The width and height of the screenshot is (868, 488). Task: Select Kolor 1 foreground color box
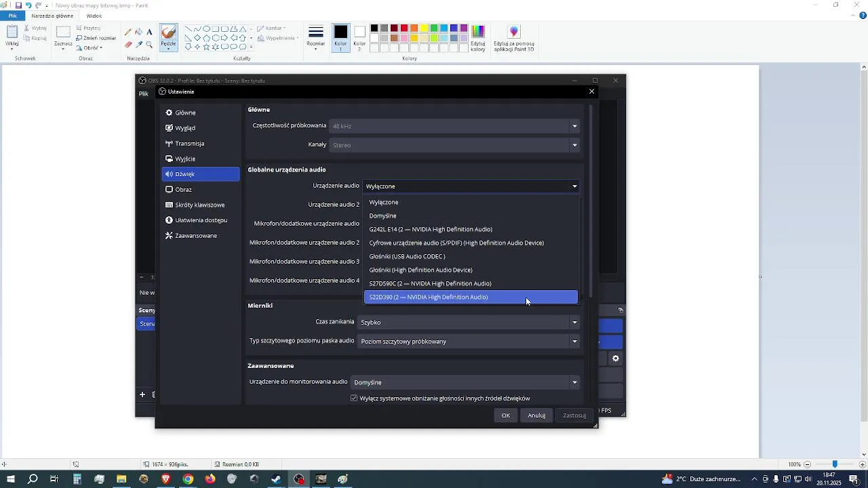[340, 37]
